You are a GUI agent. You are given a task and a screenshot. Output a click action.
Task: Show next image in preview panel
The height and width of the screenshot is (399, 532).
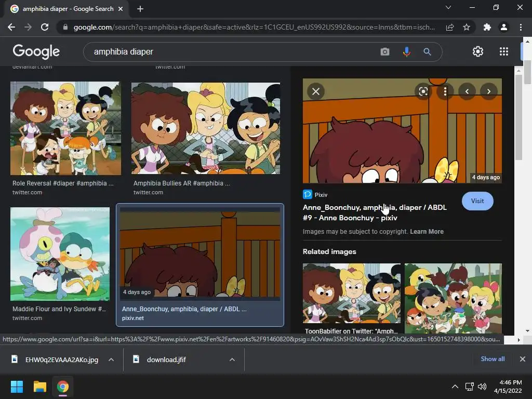click(488, 91)
